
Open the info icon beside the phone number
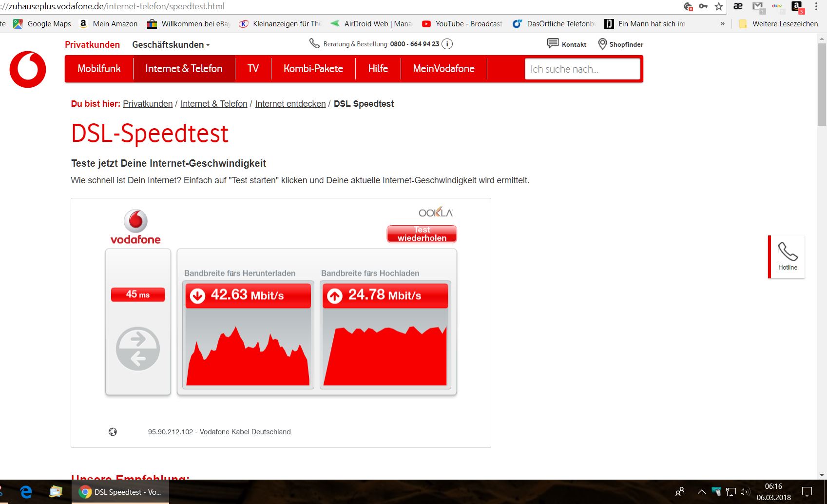(447, 44)
